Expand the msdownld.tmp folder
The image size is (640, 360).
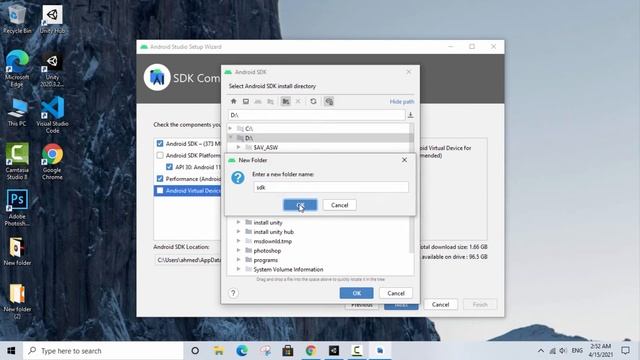(x=239, y=241)
